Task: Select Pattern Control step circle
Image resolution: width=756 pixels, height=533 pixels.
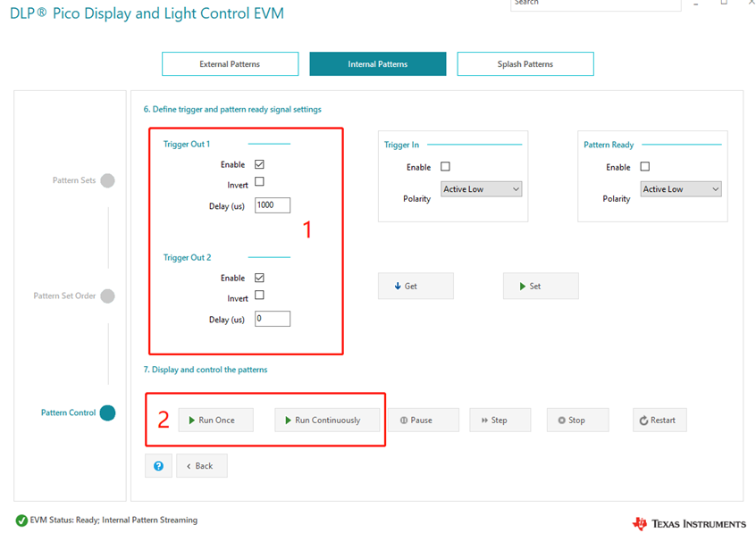Action: click(x=107, y=413)
